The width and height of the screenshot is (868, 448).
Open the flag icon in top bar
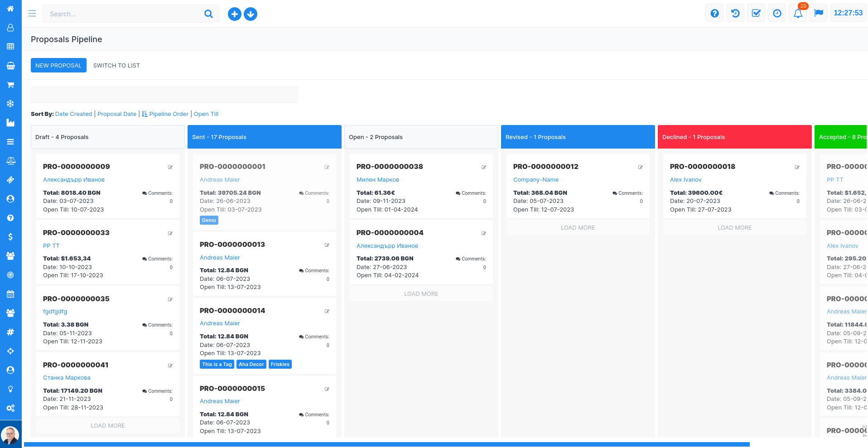[819, 13]
